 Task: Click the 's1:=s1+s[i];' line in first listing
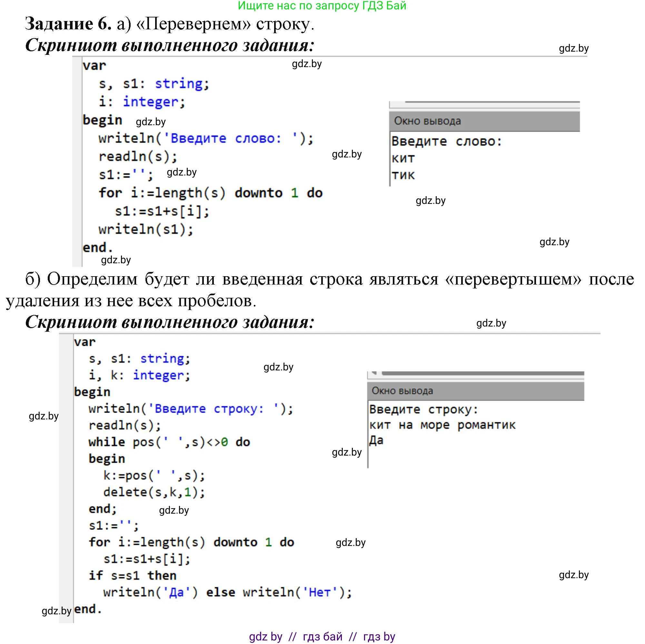point(162,211)
